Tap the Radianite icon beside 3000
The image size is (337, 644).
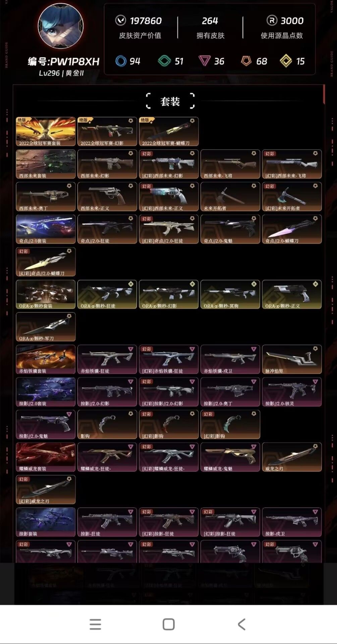[272, 20]
